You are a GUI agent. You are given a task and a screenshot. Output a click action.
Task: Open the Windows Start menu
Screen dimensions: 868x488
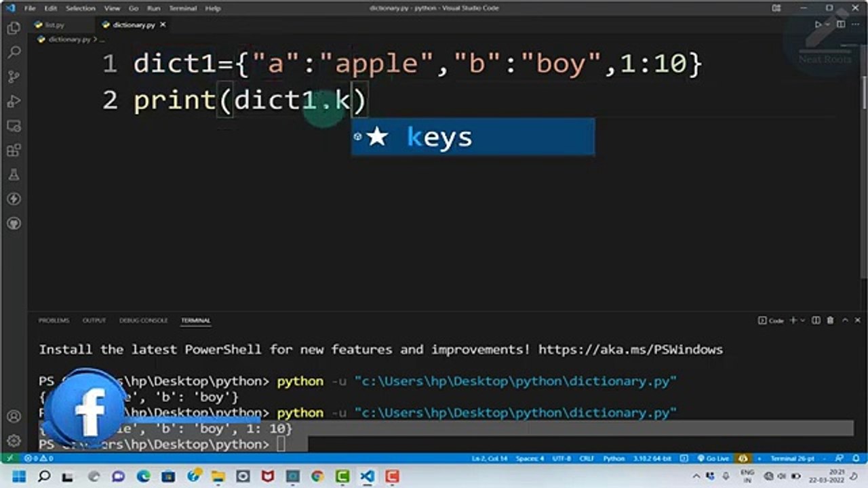point(18,476)
